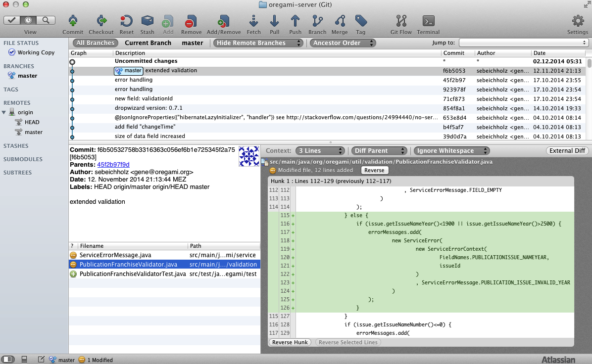Open the Git Flow toolbar icon

401,21
